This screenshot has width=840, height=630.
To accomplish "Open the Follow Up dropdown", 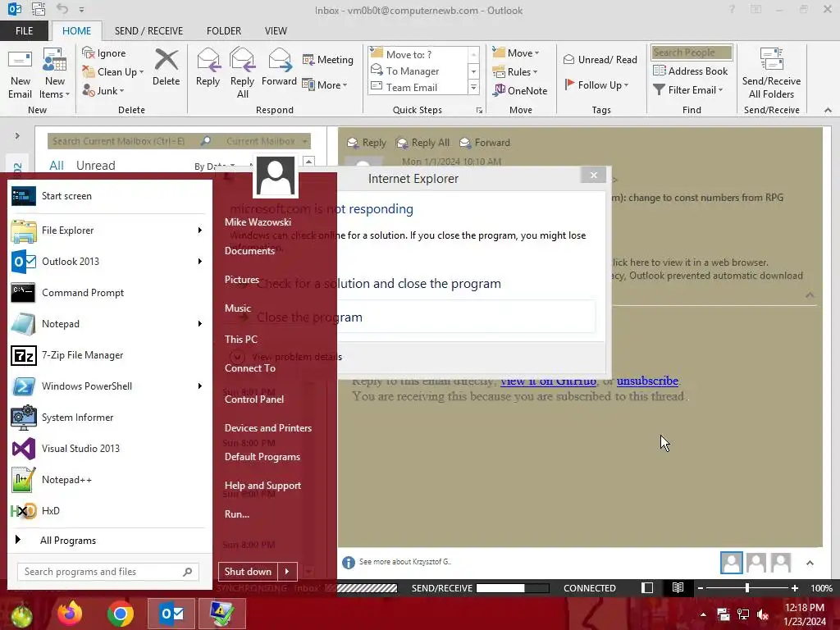I will tap(596, 84).
